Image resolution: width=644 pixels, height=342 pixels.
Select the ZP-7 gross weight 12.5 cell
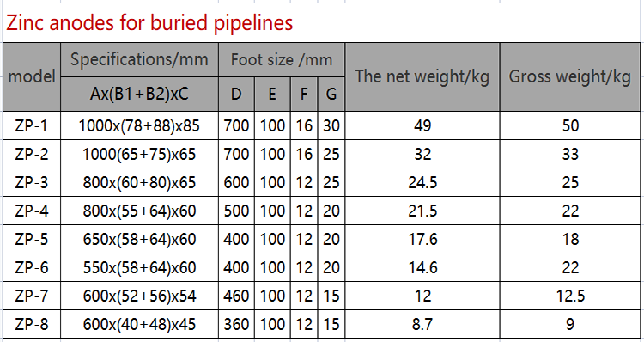click(x=570, y=296)
